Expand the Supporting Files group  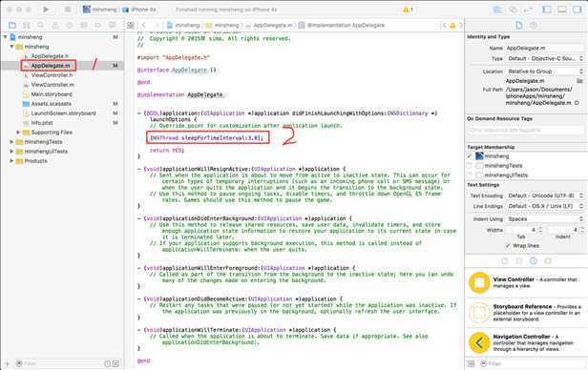coord(18,133)
